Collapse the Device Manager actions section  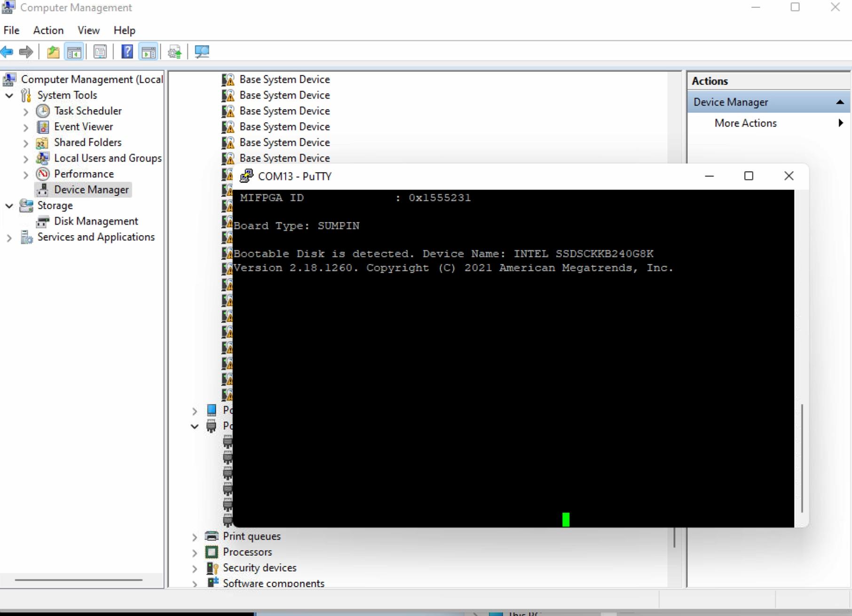pyautogui.click(x=840, y=103)
